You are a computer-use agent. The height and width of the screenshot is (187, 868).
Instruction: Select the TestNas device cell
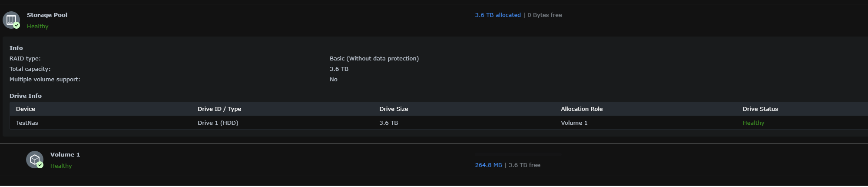click(27, 123)
